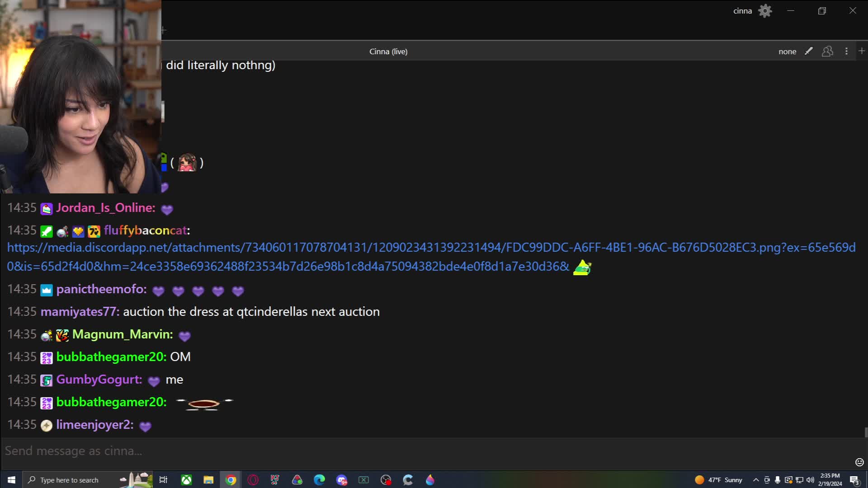Click the 'cinna' account switcher

[x=742, y=11]
